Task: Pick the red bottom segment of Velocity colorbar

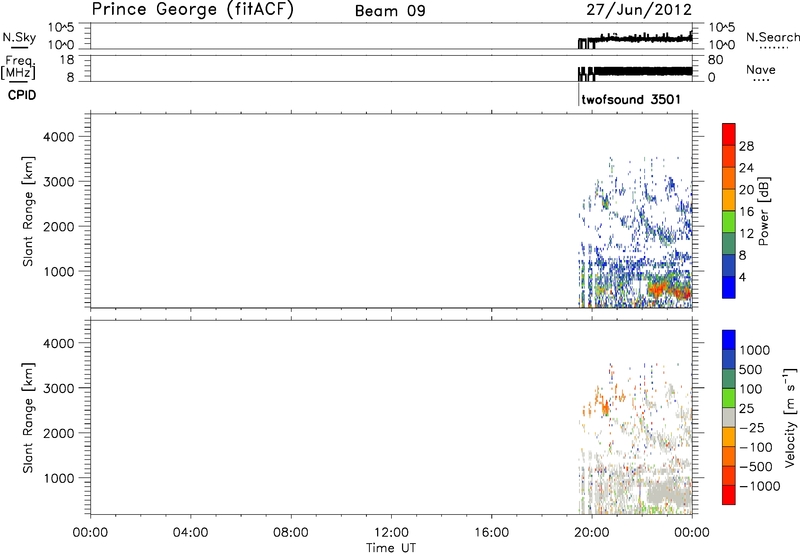Action: pyautogui.click(x=729, y=495)
